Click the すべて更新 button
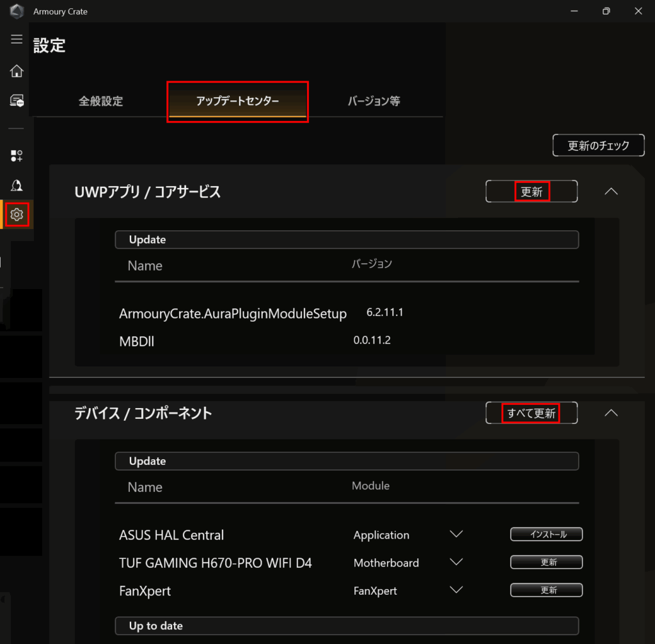Image resolution: width=655 pixels, height=644 pixels. [532, 413]
